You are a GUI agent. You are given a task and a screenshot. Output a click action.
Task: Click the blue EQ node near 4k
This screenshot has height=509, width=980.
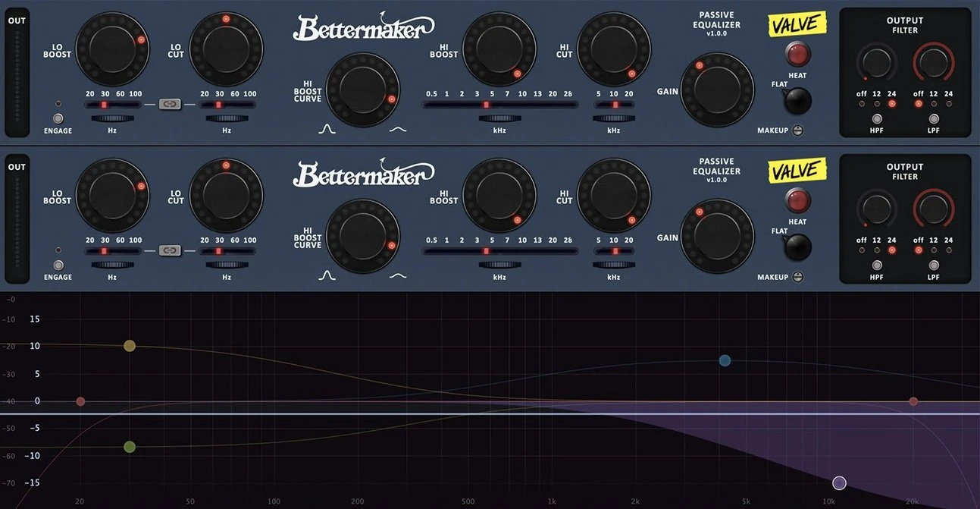[x=725, y=361]
